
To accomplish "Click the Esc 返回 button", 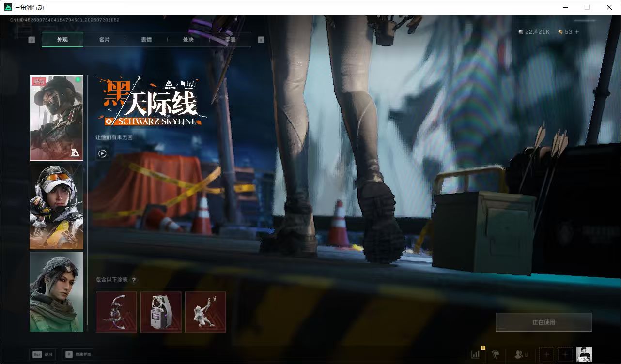I will tap(43, 354).
